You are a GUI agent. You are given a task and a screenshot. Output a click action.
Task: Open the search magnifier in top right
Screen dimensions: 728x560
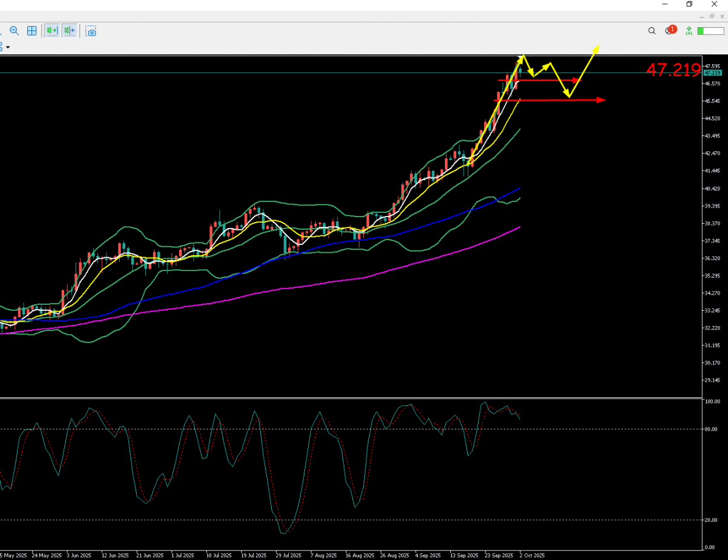pos(652,31)
